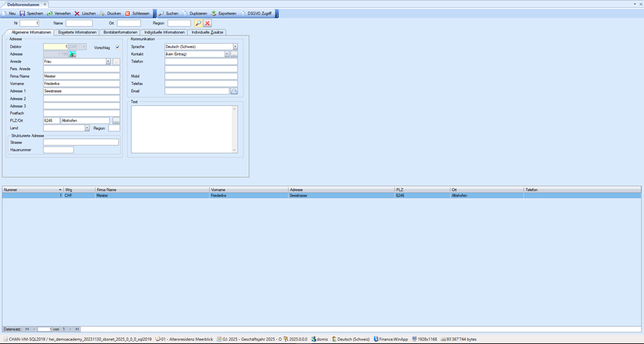Click 1928x1168 resolution status entry

tap(425, 340)
